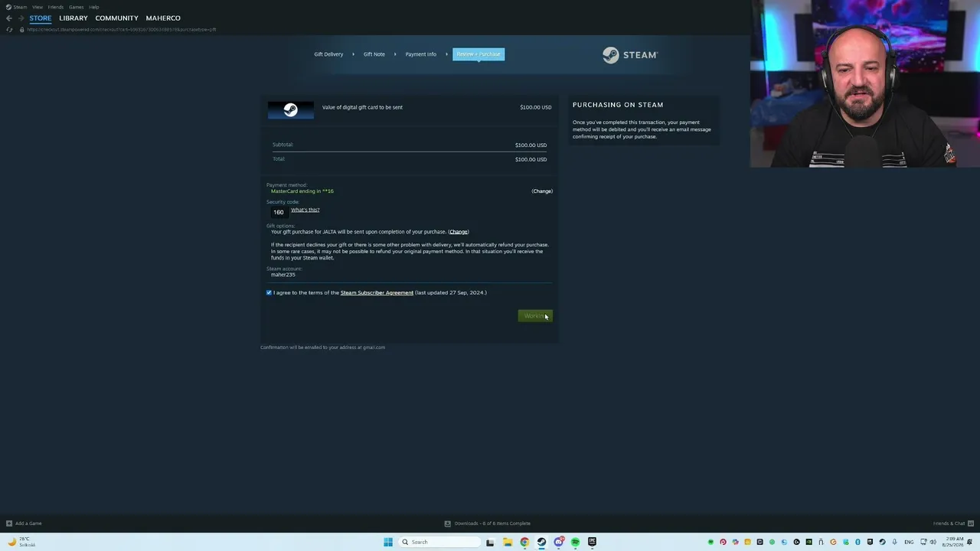Open the volume control in the system tray
This screenshot has height=551, width=980.
point(933,542)
